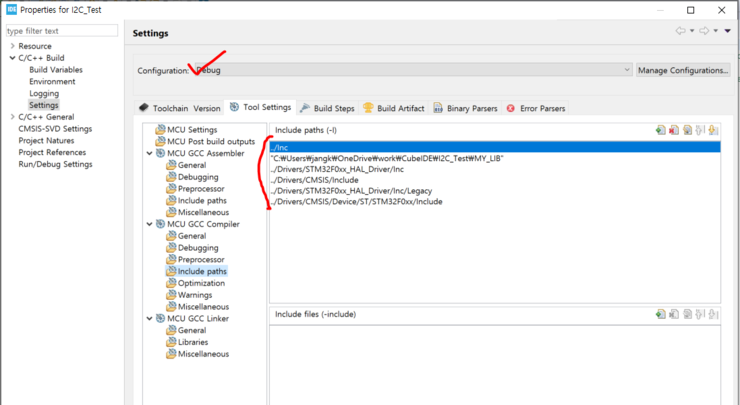Move selected include path down
The height and width of the screenshot is (405, 740).
[713, 130]
